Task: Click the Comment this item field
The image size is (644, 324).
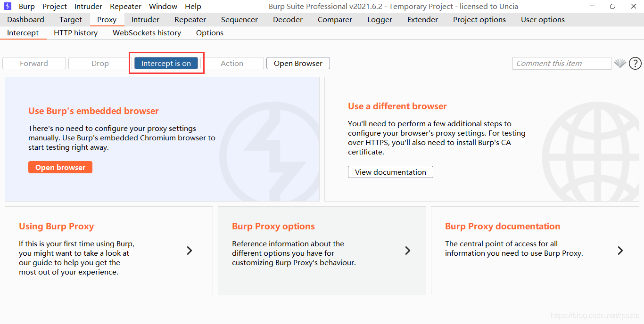Action: (562, 63)
